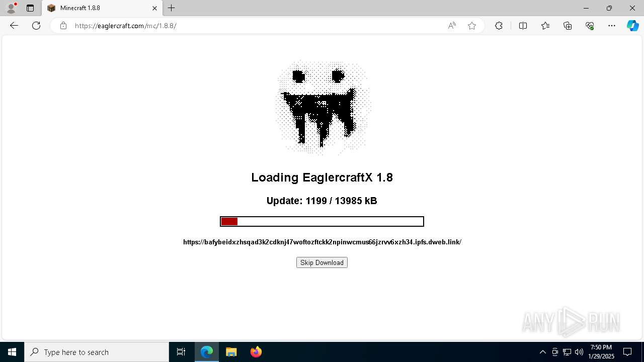Open volume control tray icon
This screenshot has height=362, width=644.
coord(579,352)
